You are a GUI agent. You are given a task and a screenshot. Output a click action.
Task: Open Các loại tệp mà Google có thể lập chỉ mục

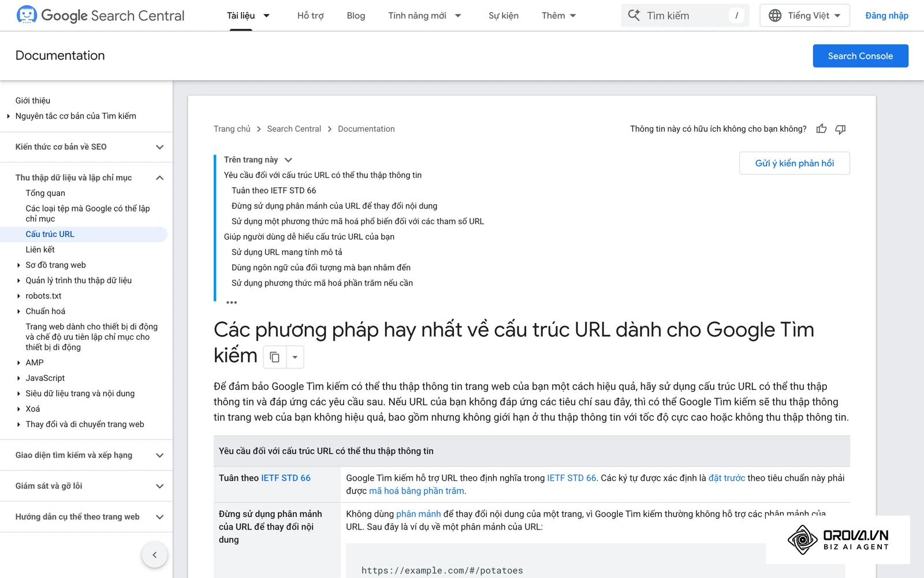tap(87, 213)
